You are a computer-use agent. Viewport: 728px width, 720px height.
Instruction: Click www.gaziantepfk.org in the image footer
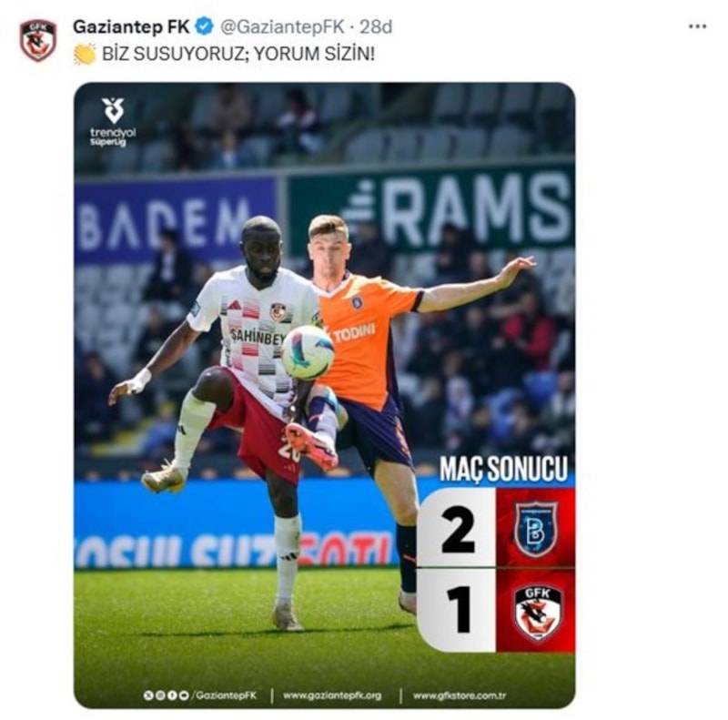pos(332,695)
